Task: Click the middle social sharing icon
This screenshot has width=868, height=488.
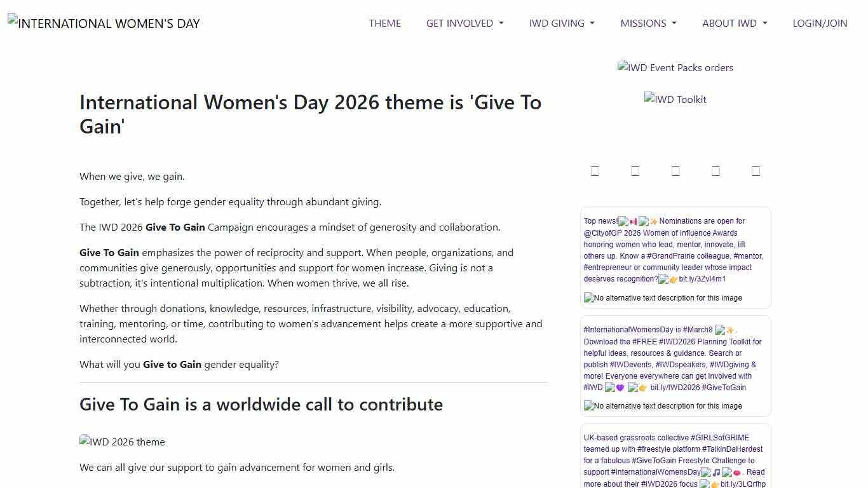Action: pyautogui.click(x=675, y=170)
